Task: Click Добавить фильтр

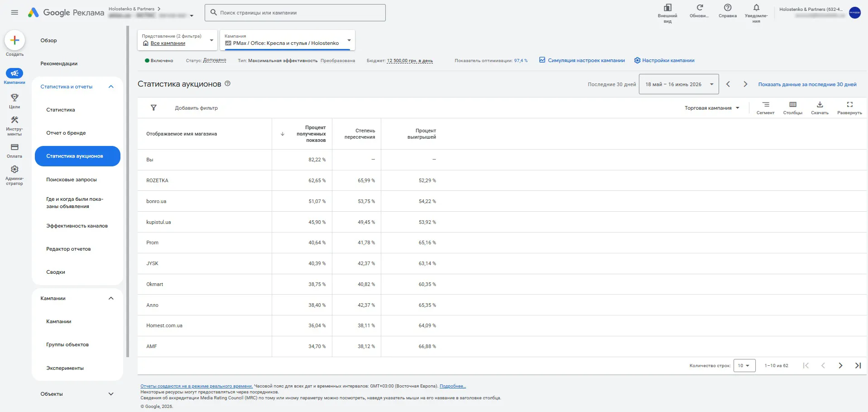Action: click(x=197, y=108)
